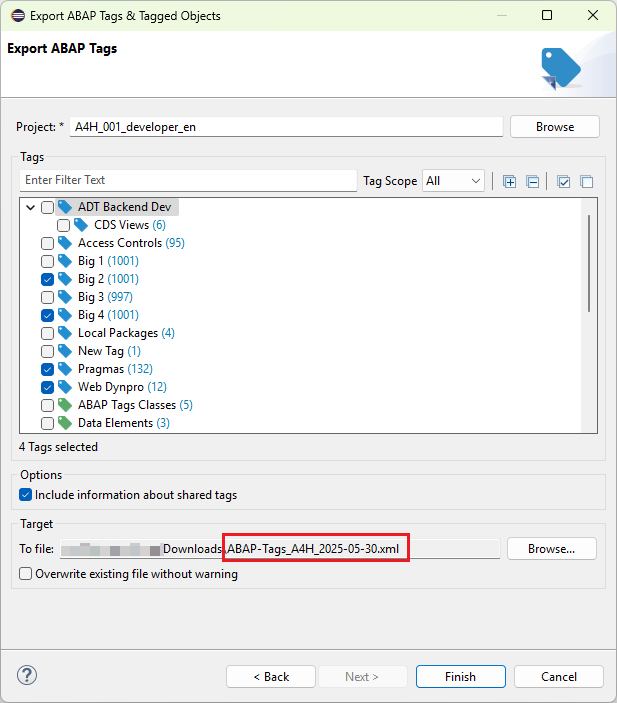The image size is (617, 703).
Task: Click the tag icon next to New Tag
Action: [x=65, y=351]
